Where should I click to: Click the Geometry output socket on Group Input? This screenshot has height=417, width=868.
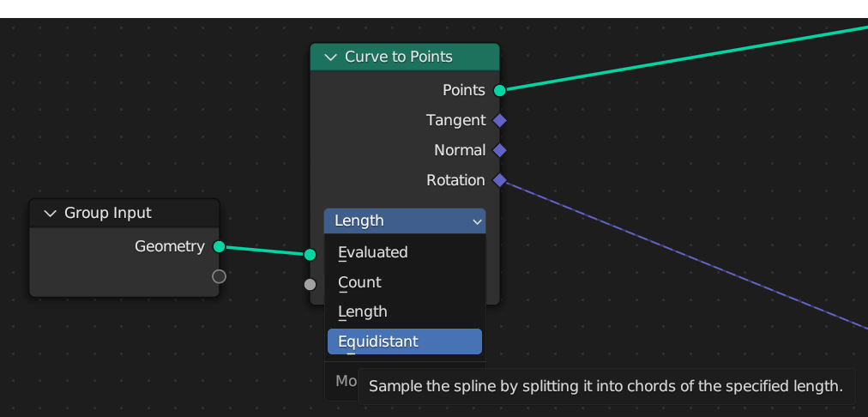click(220, 246)
